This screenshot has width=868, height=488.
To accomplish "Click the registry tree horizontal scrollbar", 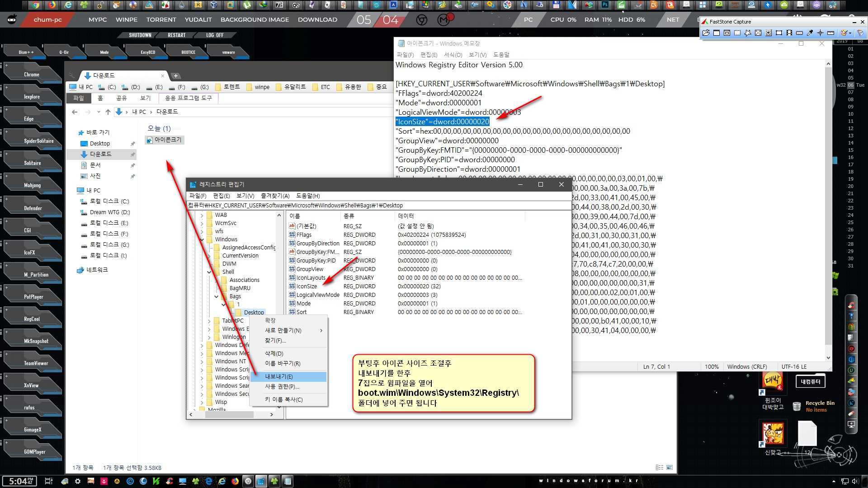I will (x=231, y=414).
